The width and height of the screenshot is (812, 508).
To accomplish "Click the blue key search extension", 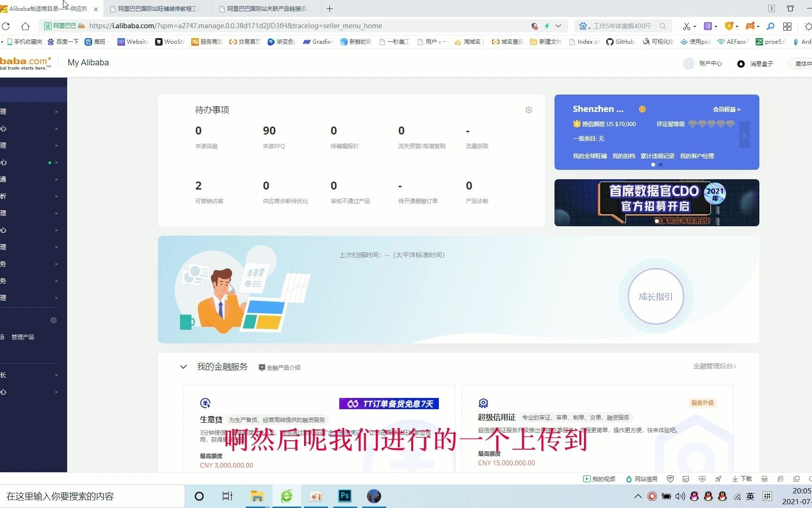I will coord(770,26).
